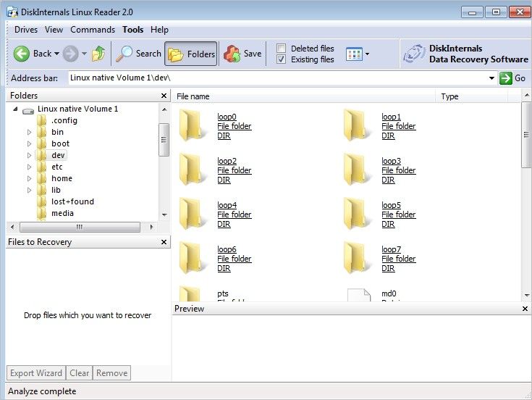Click the Save recovery icon

[232, 54]
